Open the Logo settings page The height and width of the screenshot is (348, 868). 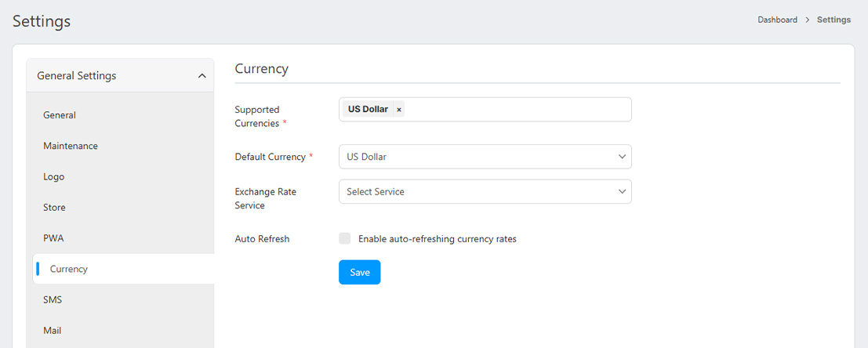click(54, 177)
